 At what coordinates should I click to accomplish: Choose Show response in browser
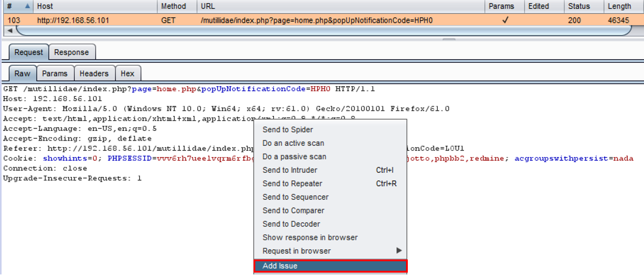click(330, 238)
